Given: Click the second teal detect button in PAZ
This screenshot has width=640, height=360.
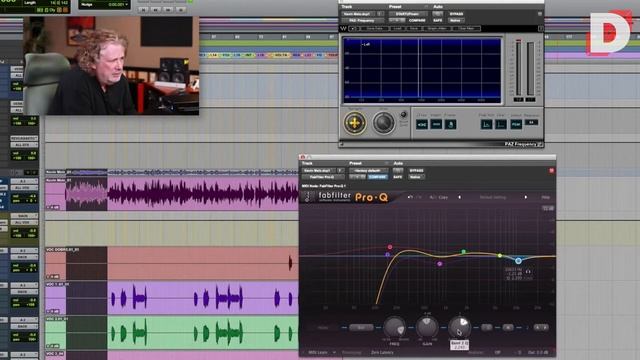Looking at the screenshot, I should click(436, 124).
